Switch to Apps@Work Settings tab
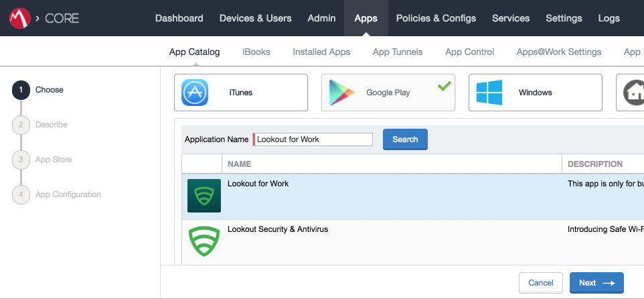The width and height of the screenshot is (644, 299). click(x=559, y=52)
